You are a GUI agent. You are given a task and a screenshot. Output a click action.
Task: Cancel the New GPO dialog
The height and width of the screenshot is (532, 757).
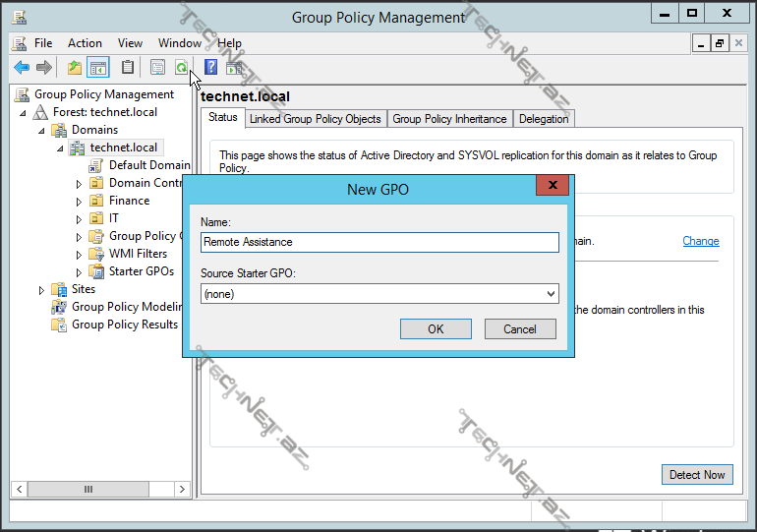point(520,329)
